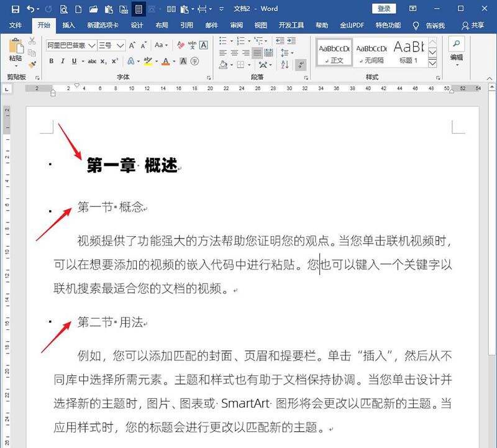497x448 pixels.
Task: Toggle show/hide paragraph marks
Action: coord(300,65)
